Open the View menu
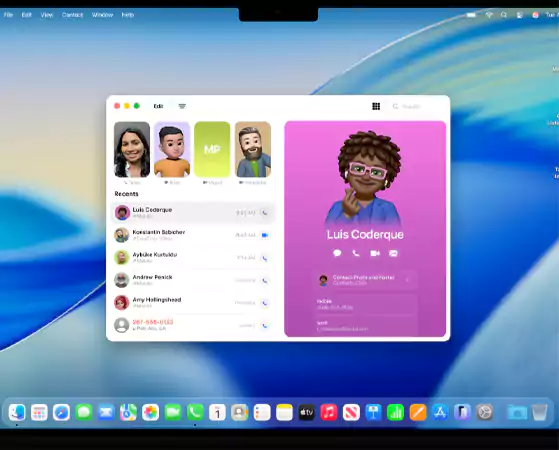559x450 pixels. click(47, 15)
